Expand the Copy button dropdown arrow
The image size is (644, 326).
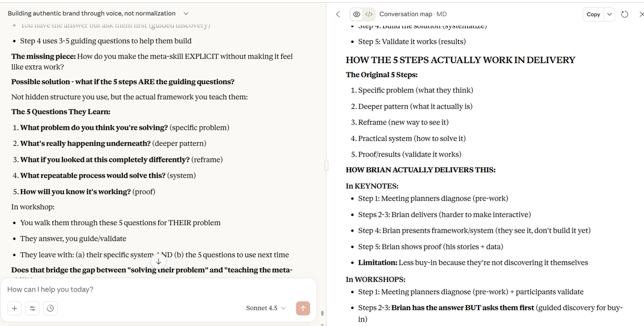(x=610, y=14)
